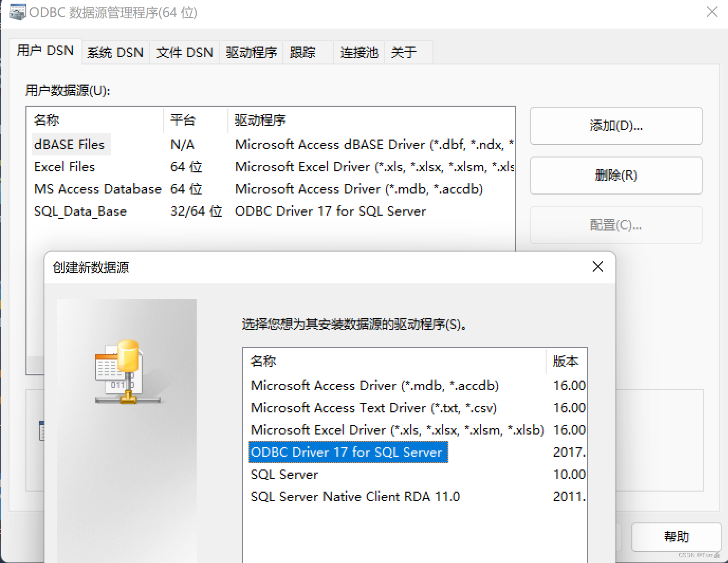Screen dimensions: 728x563
Task: Open the 系统 DSN tab
Action: [115, 52]
